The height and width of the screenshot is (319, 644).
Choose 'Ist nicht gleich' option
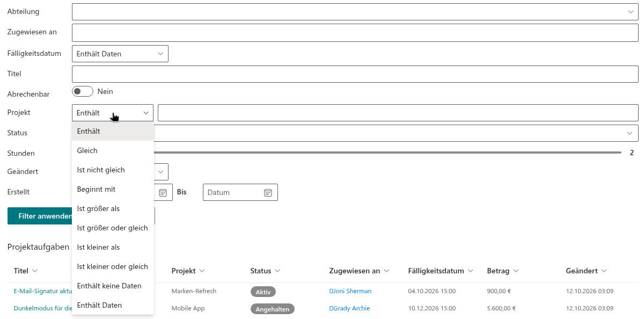tap(113, 170)
